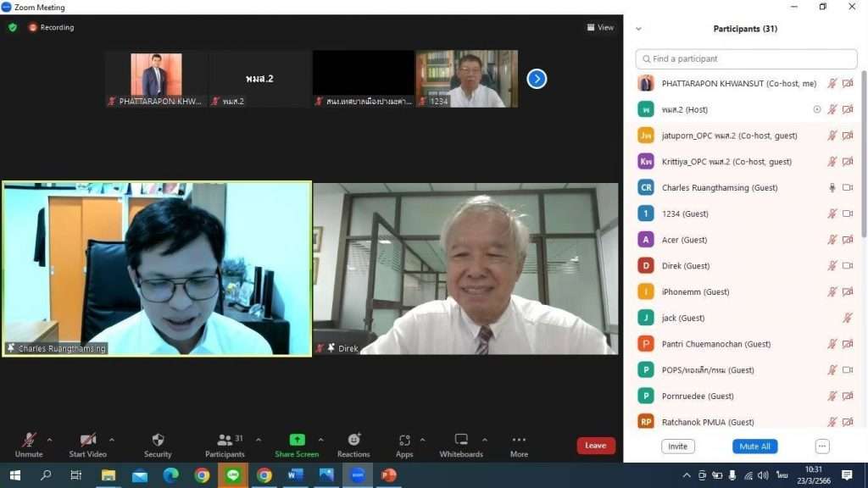Expand audio options arrow next to Unmute
This screenshot has height=488, width=868.
pos(49,440)
